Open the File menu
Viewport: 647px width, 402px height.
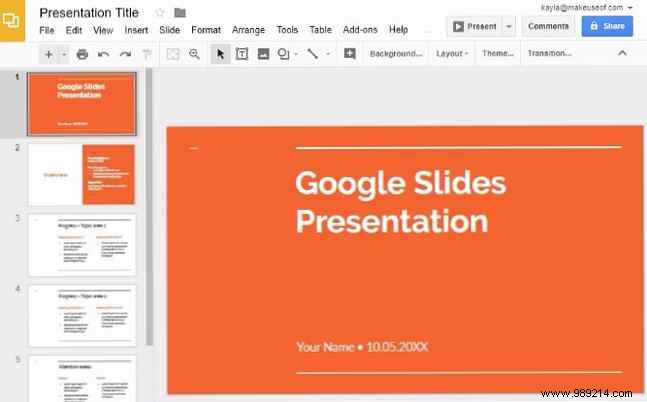[x=47, y=30]
